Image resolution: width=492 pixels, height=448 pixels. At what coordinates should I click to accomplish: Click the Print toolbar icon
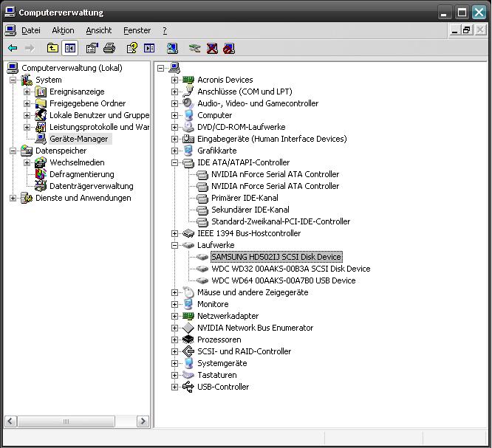pos(109,48)
